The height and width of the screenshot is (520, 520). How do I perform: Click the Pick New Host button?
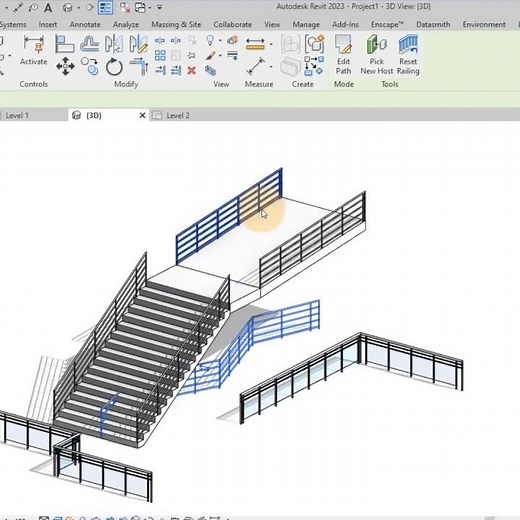377,55
